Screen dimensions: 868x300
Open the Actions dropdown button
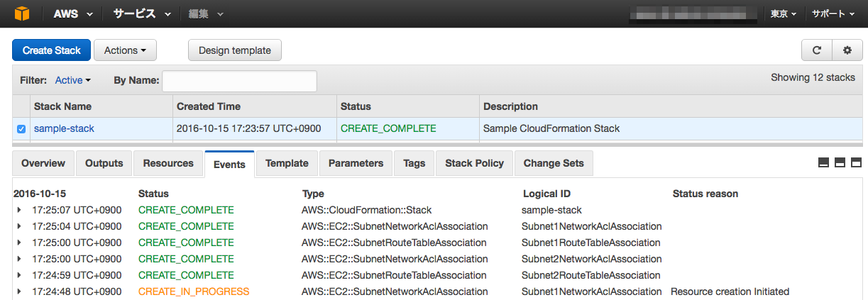click(x=125, y=50)
